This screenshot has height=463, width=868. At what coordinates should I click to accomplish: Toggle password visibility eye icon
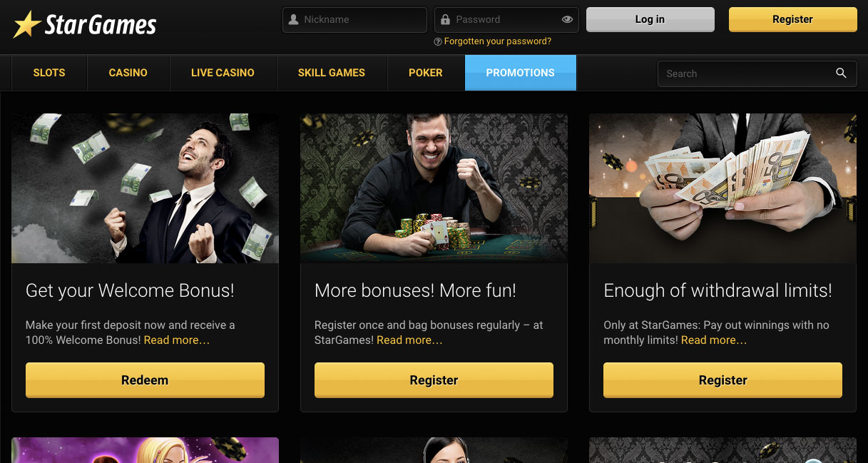point(567,20)
